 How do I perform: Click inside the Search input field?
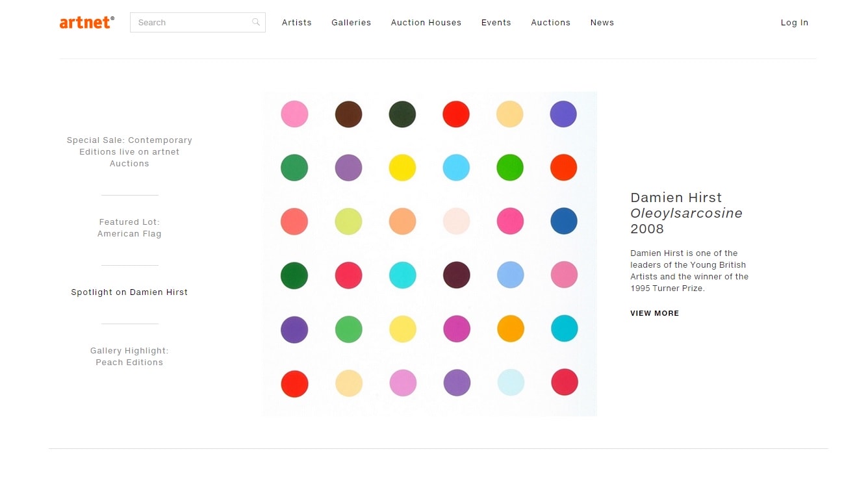click(188, 21)
